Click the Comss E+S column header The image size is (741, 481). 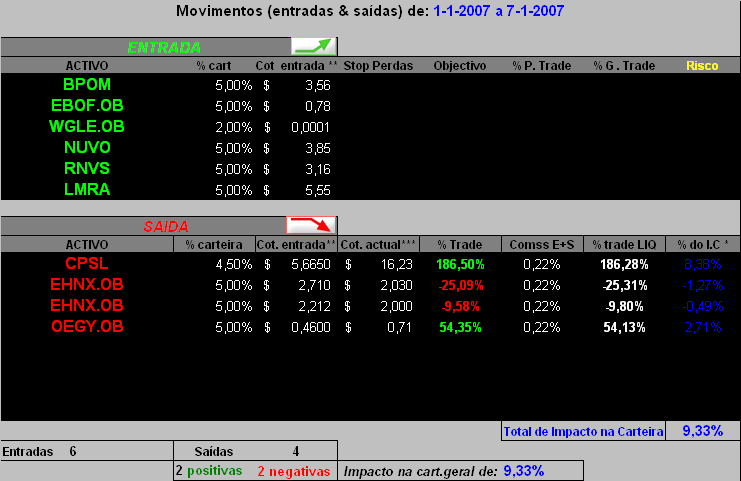[542, 245]
